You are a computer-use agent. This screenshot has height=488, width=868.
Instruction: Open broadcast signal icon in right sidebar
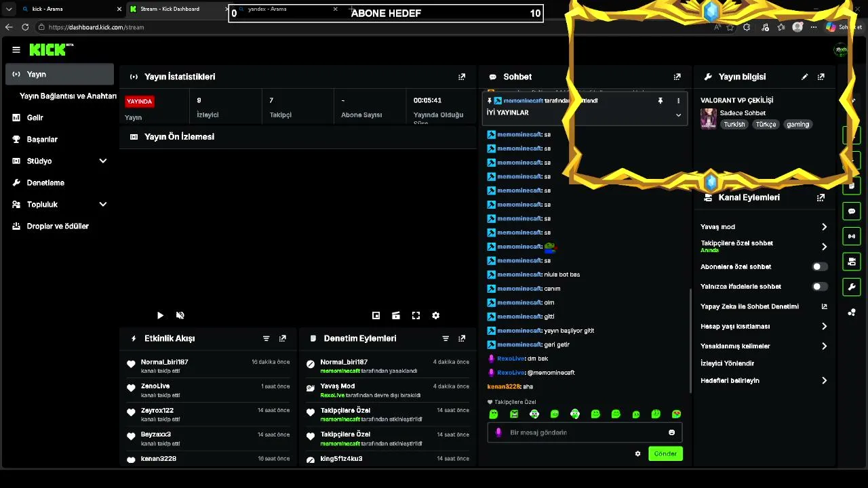pos(852,236)
